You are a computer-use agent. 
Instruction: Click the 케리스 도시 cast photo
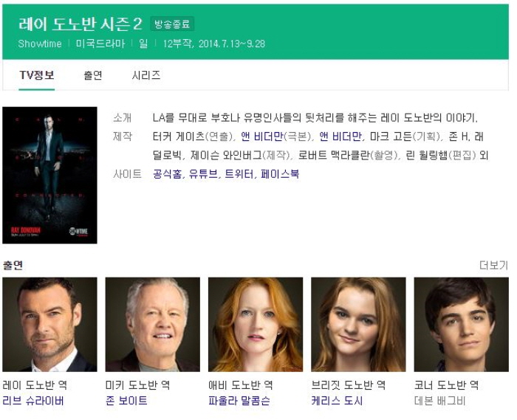[358, 325]
